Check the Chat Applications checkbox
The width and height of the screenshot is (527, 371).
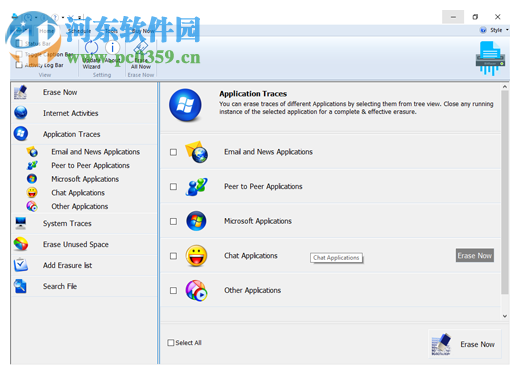coord(173,256)
